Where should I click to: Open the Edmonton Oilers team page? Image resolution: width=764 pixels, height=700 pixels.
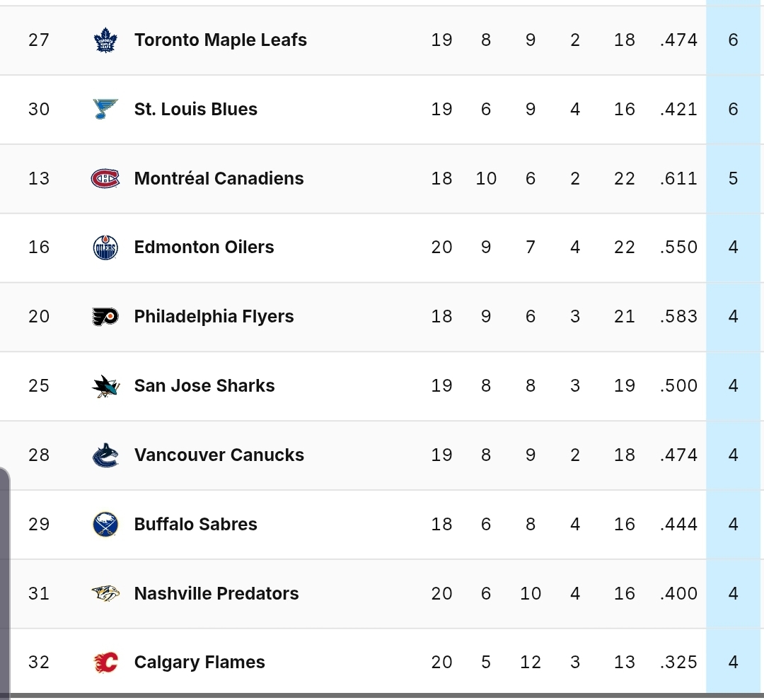204,247
